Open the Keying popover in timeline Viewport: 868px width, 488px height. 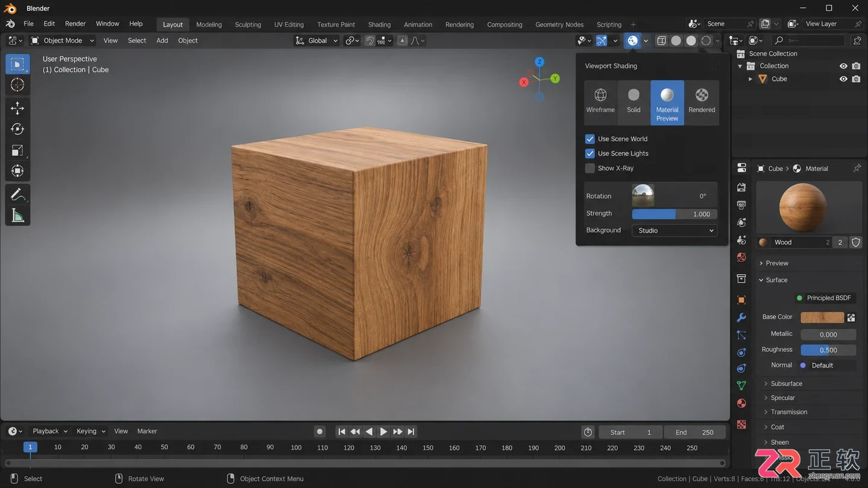point(91,431)
